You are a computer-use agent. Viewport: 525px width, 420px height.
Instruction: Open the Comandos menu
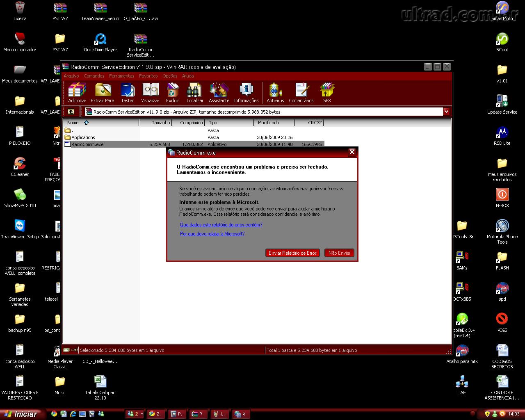pos(94,76)
